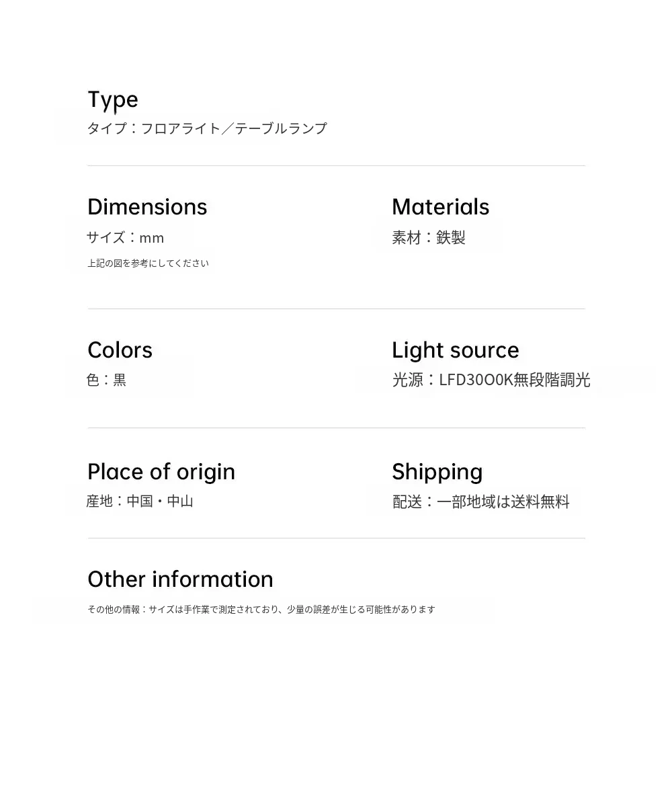The image size is (672, 808).
Task: Click the divider line below the Type section
Action: [336, 165]
